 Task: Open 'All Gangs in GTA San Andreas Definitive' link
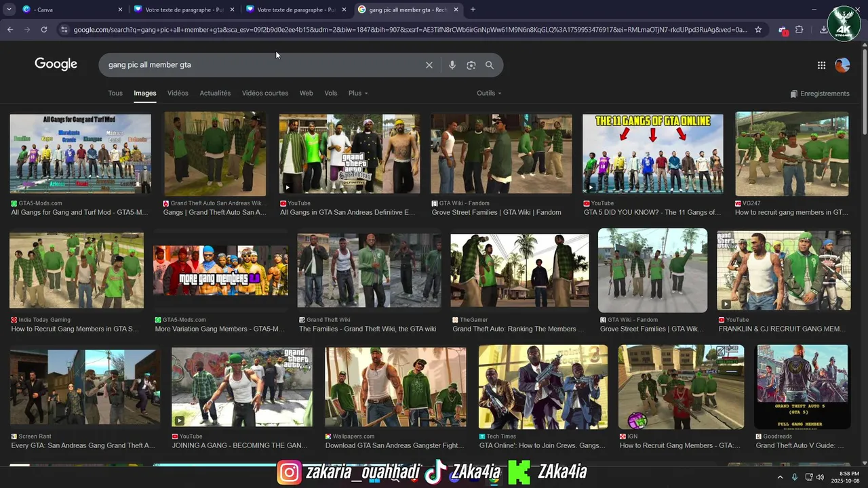coord(348,212)
